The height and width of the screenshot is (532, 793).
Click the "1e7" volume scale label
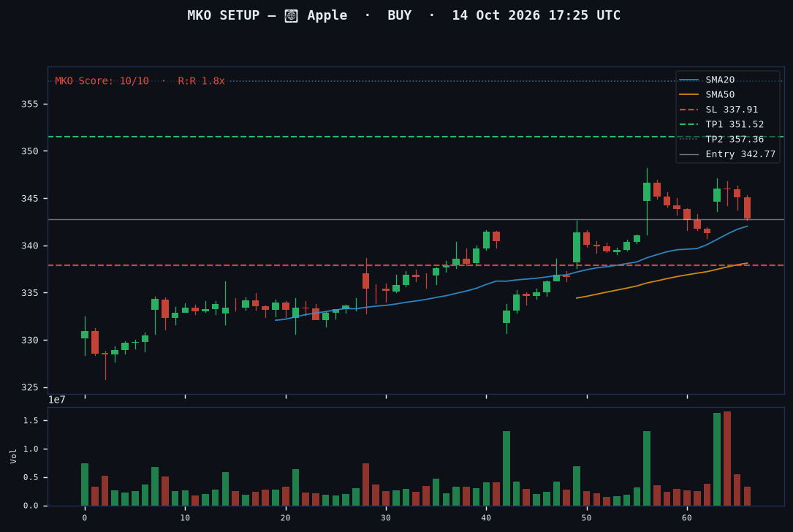(57, 400)
